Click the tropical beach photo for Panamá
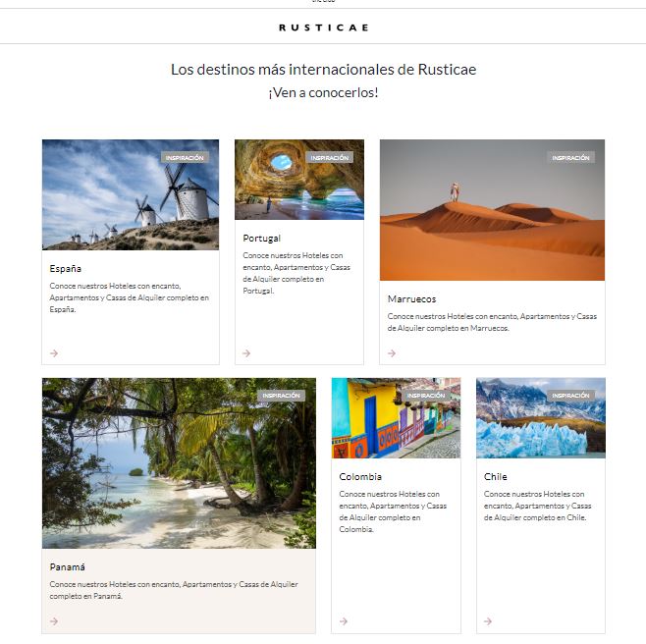The height and width of the screenshot is (644, 646). tap(179, 463)
